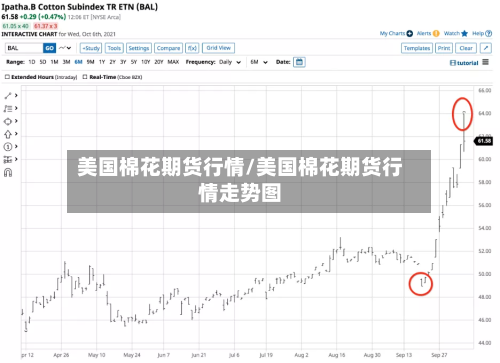
Task: Select the 3M range
Action: tap(66, 62)
